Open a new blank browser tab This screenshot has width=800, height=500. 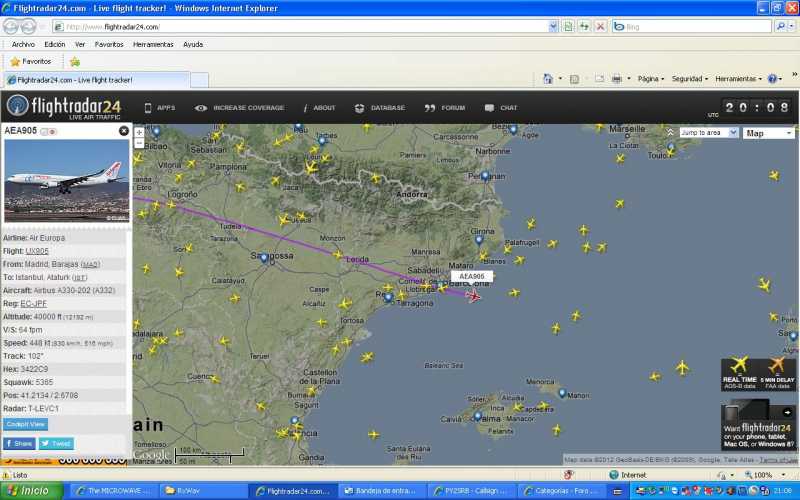pos(199,80)
